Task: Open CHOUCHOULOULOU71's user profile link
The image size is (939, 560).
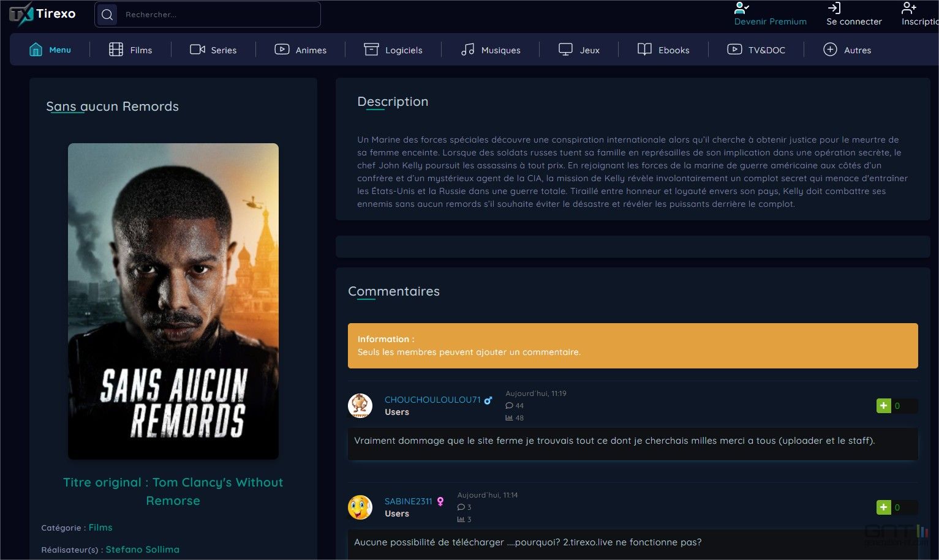Action: tap(432, 400)
